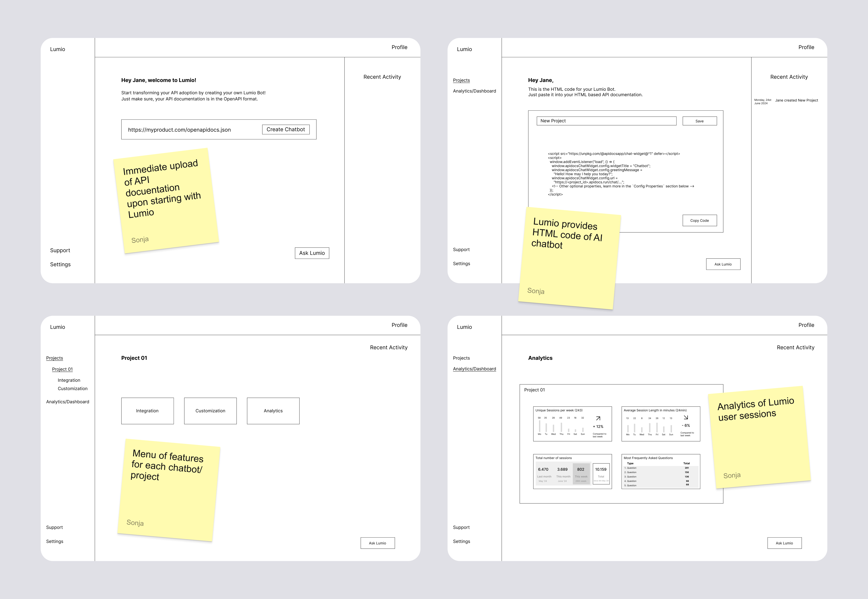Screen dimensions: 868x599
Task: Open Settings on the HTML code screen sidebar
Action: [x=461, y=263]
